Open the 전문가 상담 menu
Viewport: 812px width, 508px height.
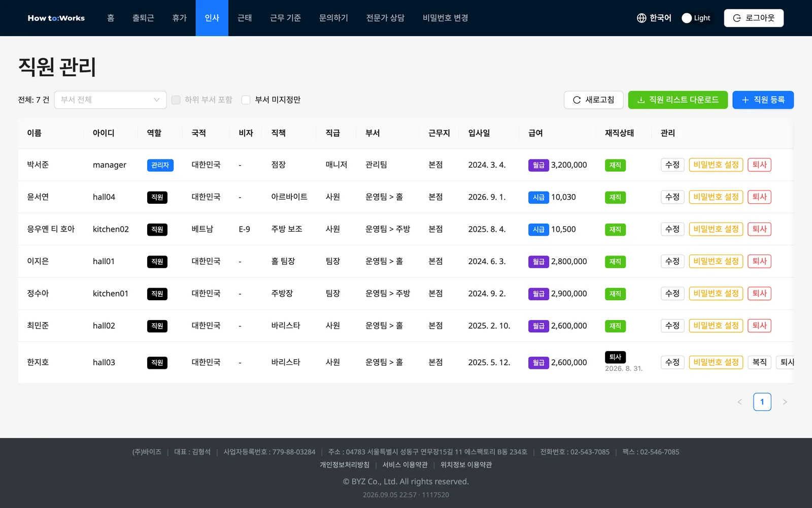(385, 18)
